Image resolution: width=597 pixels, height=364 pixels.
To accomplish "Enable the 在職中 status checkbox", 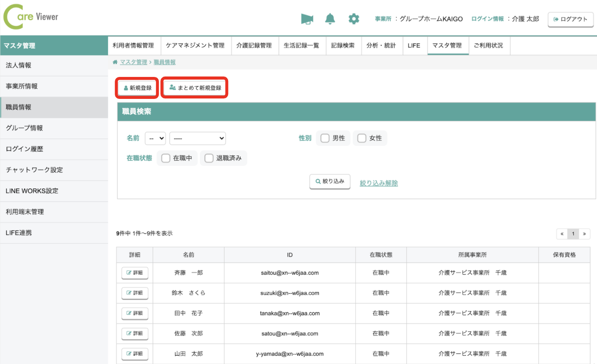I will tap(166, 158).
